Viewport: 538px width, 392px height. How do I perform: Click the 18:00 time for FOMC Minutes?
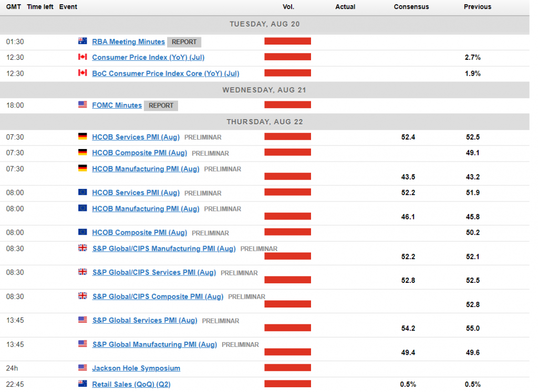(x=15, y=105)
